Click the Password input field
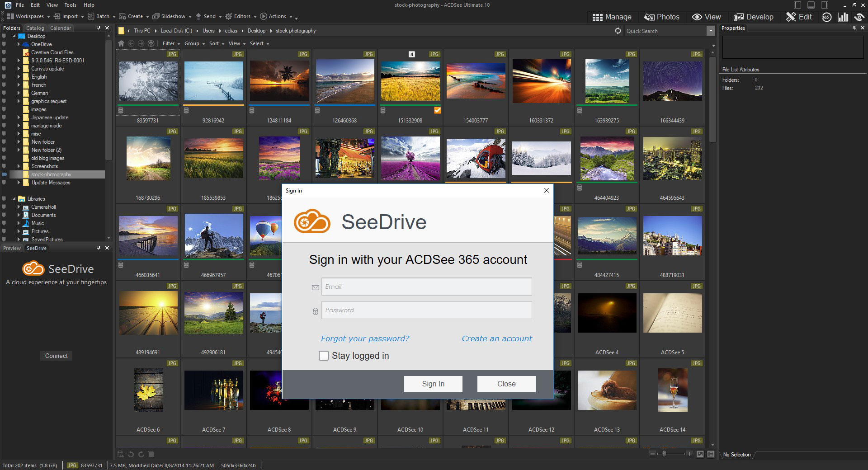 tap(426, 310)
